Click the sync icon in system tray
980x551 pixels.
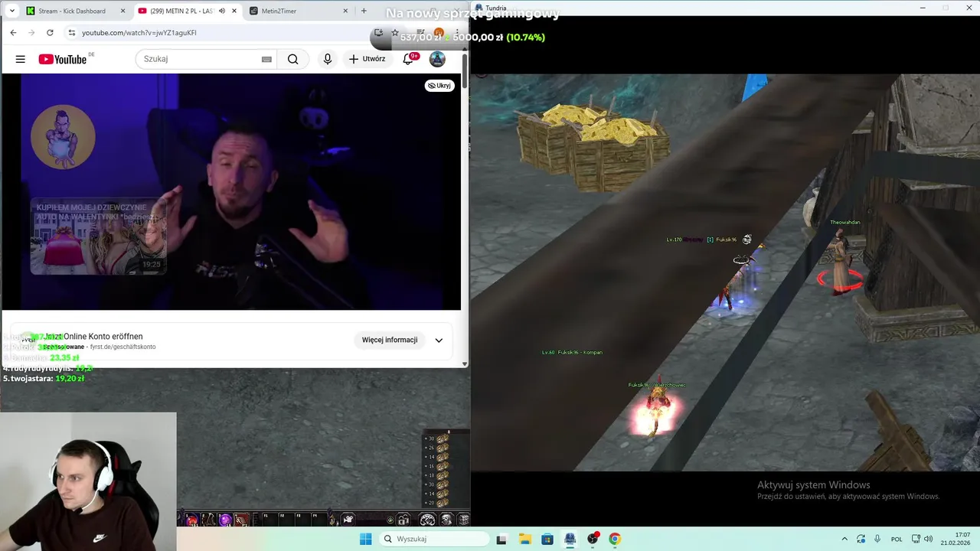(861, 539)
